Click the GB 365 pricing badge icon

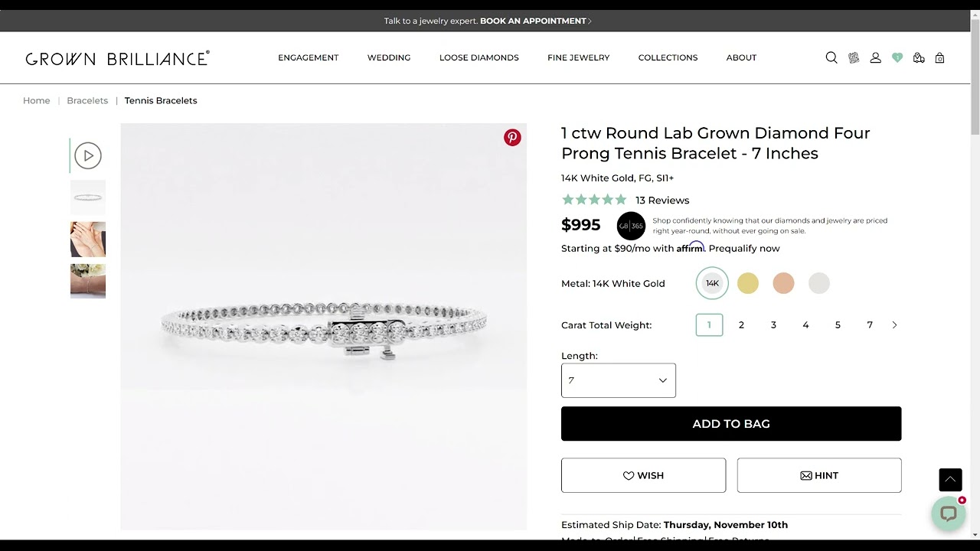(631, 226)
